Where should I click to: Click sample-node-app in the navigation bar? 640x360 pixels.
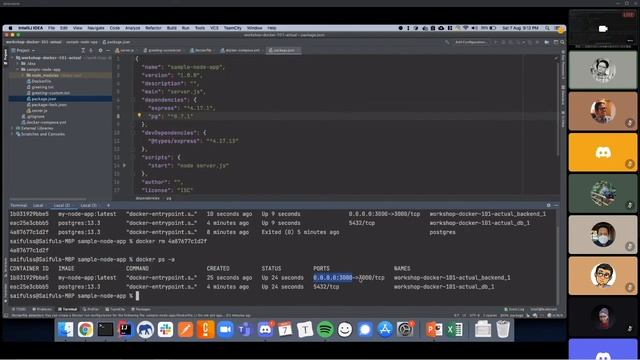(x=82, y=42)
